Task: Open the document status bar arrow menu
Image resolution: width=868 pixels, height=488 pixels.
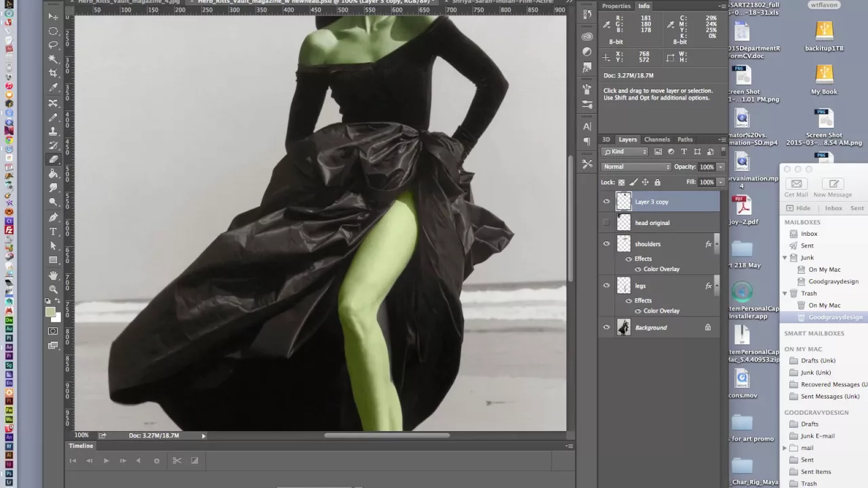Action: [x=203, y=436]
